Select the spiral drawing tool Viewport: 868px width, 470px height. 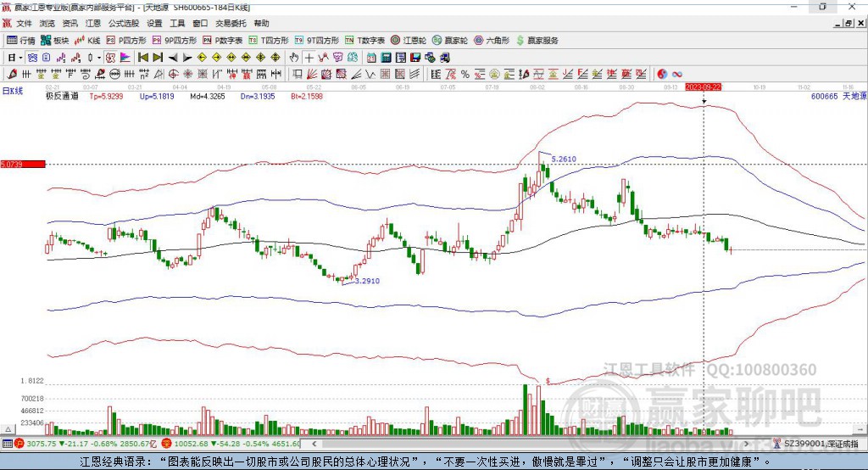[85, 74]
